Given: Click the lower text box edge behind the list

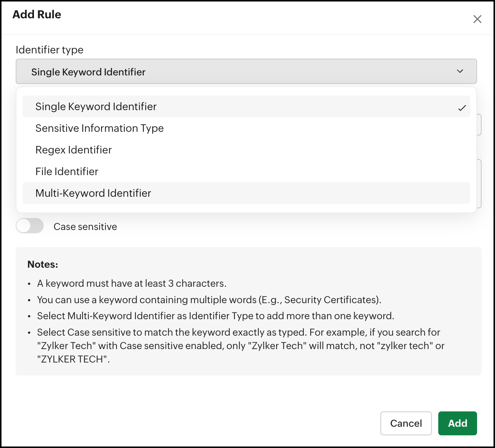Looking at the screenshot, I should pyautogui.click(x=479, y=183).
